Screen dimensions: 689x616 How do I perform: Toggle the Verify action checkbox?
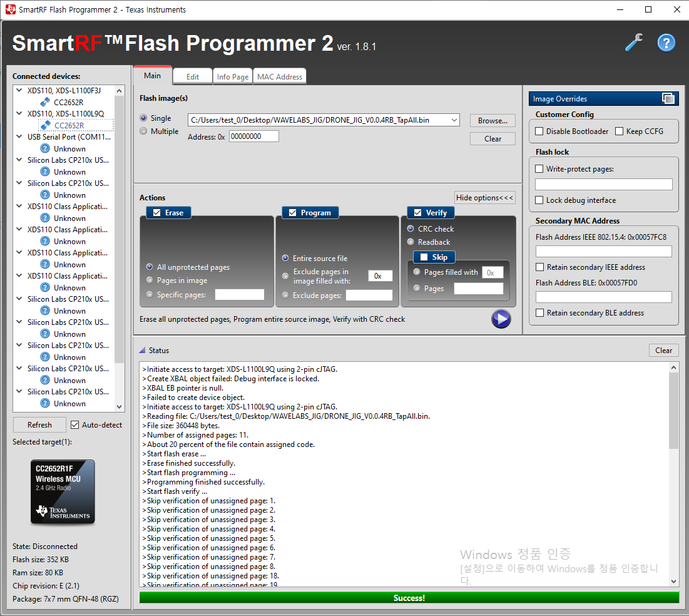click(417, 213)
